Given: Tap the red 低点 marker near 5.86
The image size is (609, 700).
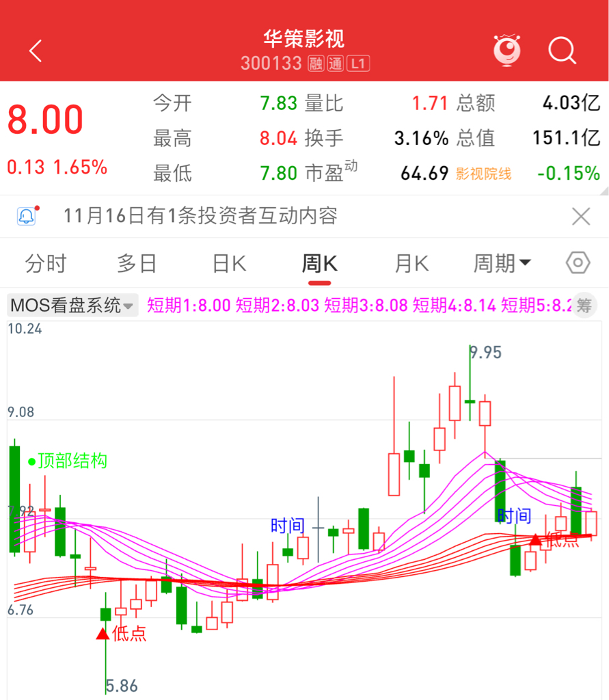Looking at the screenshot, I should pyautogui.click(x=122, y=634).
